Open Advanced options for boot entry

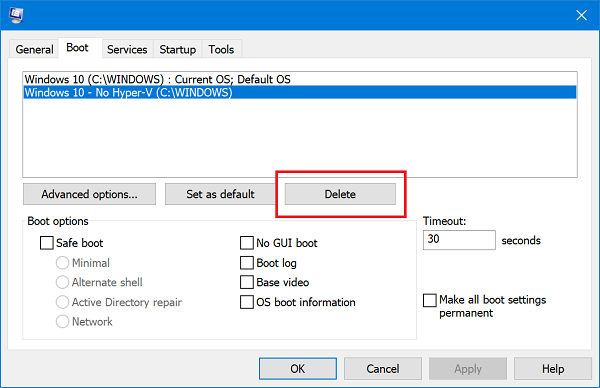tap(90, 194)
